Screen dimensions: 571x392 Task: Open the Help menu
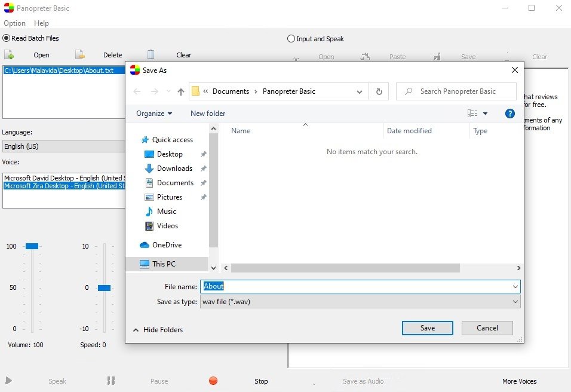pos(41,23)
